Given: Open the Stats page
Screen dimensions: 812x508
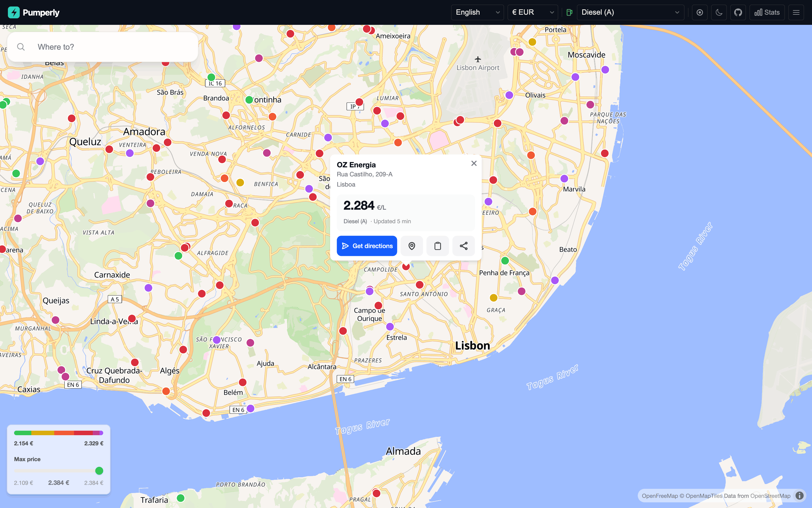Looking at the screenshot, I should 767,12.
